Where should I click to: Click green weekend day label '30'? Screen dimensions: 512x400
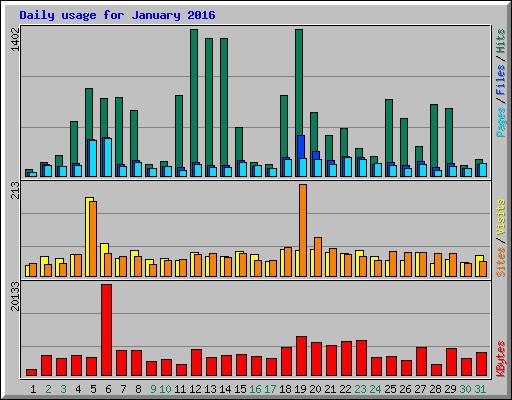click(x=465, y=389)
